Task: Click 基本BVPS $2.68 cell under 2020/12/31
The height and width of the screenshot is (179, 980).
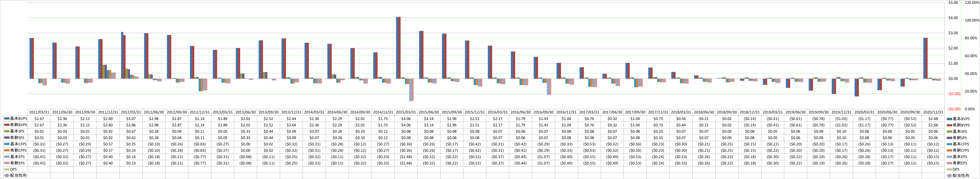Action: click(x=933, y=119)
